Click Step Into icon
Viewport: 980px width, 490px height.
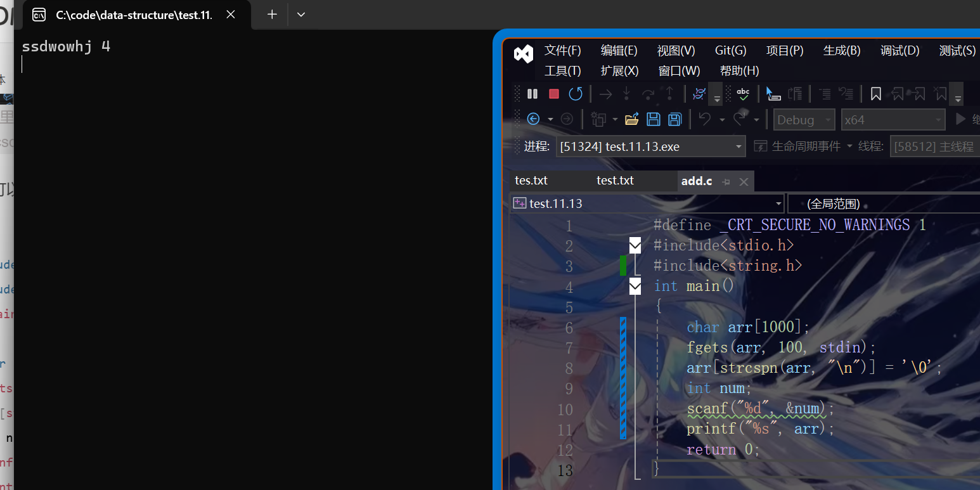tap(627, 94)
